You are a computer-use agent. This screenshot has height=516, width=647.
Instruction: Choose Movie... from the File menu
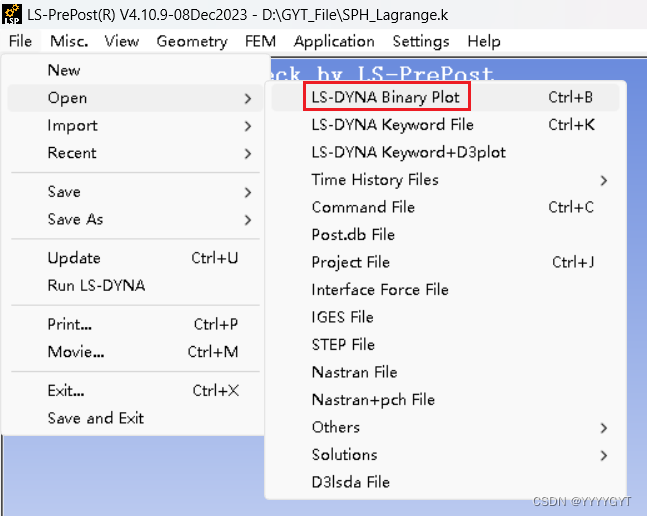click(x=135, y=352)
